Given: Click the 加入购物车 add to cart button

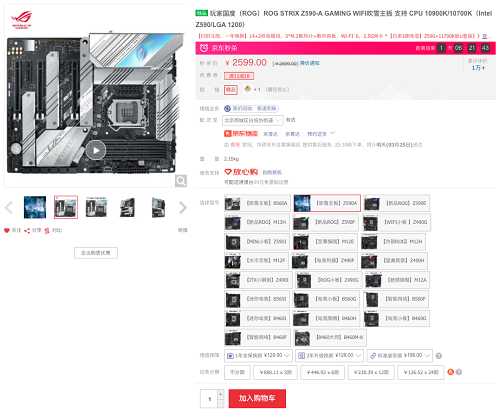Looking at the screenshot, I should [257, 398].
